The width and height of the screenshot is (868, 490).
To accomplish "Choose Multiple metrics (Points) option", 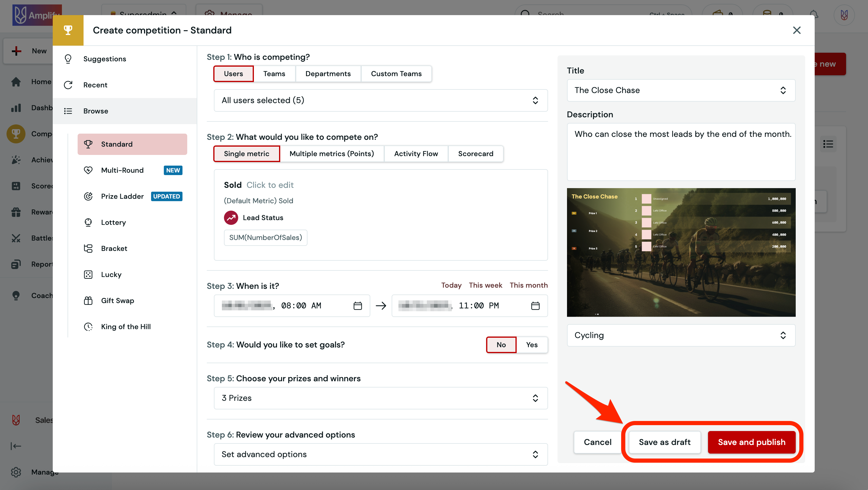I will pos(332,154).
